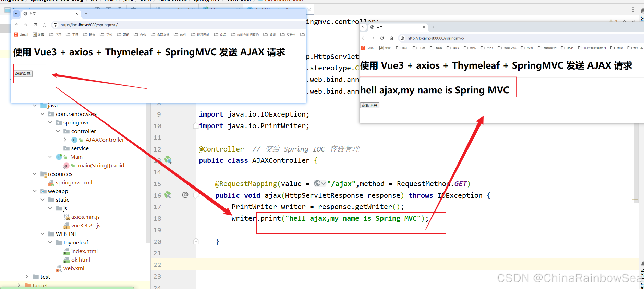This screenshot has height=289, width=644.
Task: Click the 获取消息 button in left browser
Action: click(23, 74)
